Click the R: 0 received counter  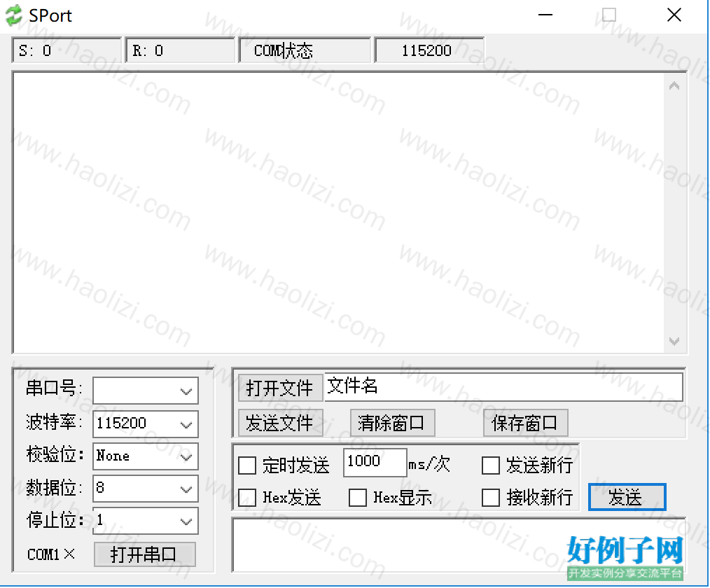tap(180, 50)
